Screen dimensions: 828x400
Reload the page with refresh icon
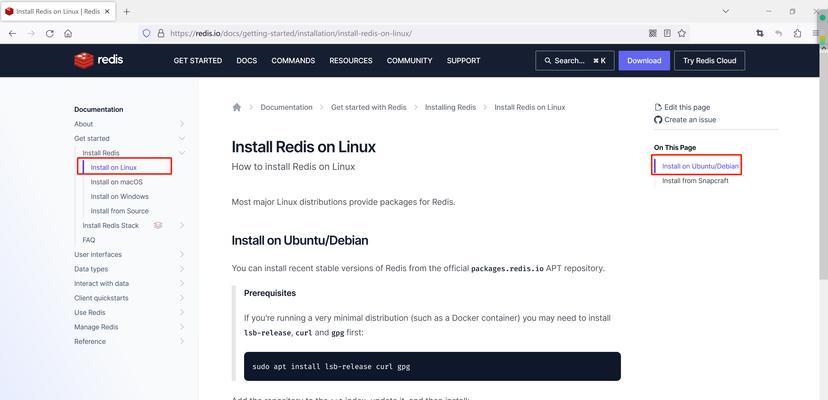(x=50, y=33)
